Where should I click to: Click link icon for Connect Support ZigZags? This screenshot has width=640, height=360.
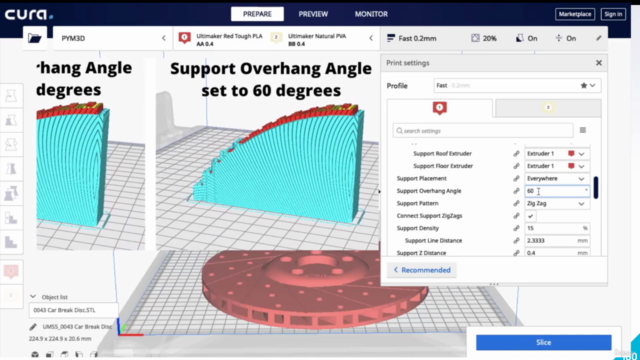click(516, 216)
